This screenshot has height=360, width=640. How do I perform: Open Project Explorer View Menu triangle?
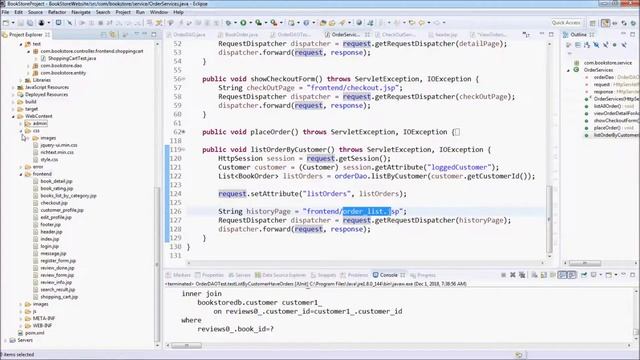pyautogui.click(x=137, y=34)
